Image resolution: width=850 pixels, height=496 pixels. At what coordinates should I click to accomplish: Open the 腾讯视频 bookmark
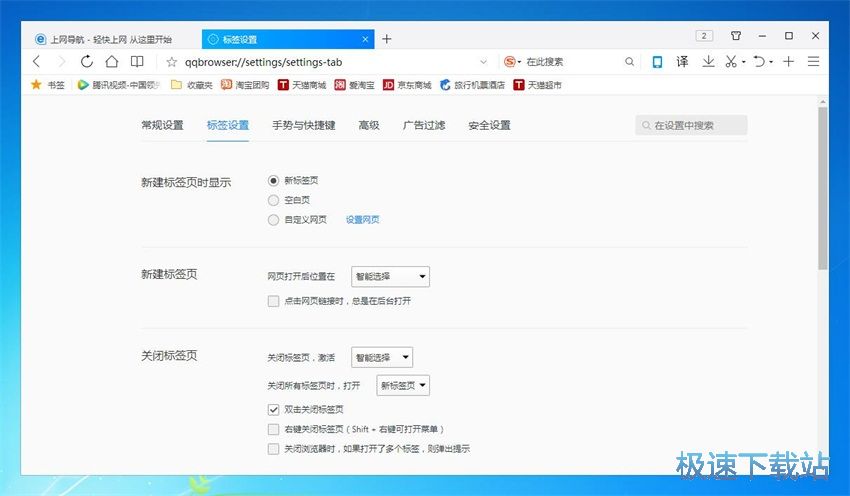click(119, 85)
